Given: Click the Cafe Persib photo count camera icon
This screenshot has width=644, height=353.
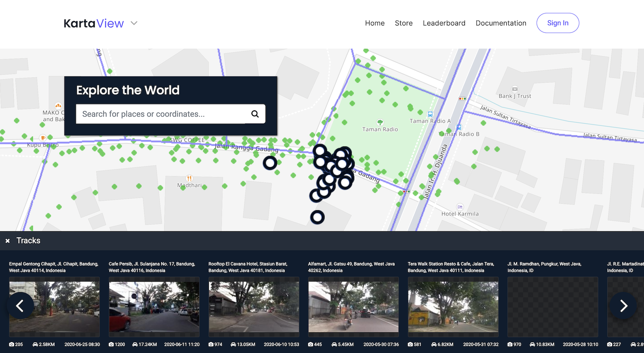Looking at the screenshot, I should (x=111, y=344).
